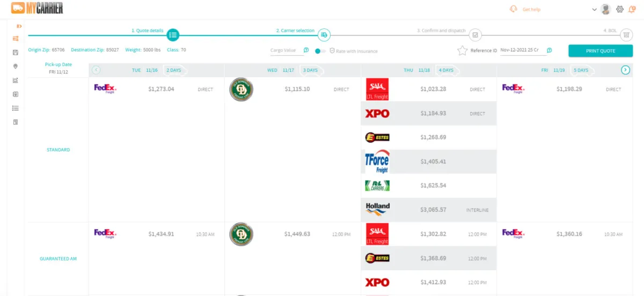Open the notifications bell
Image resolution: width=644 pixels, height=296 pixels.
(x=632, y=9)
